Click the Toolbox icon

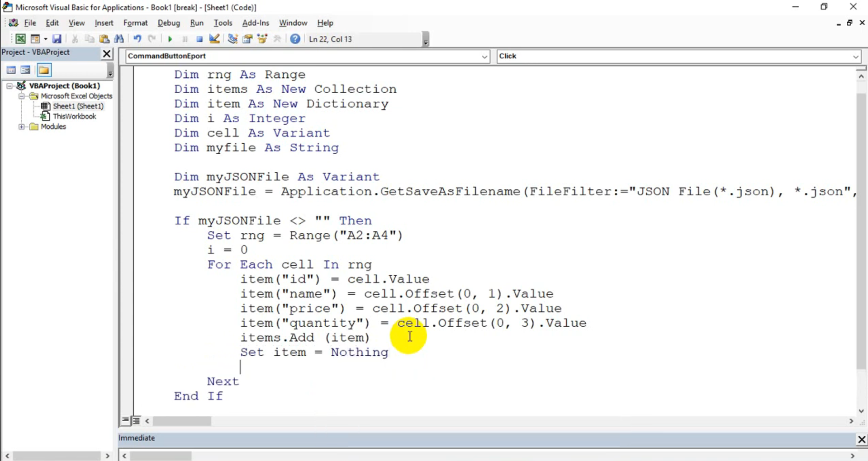(277, 39)
